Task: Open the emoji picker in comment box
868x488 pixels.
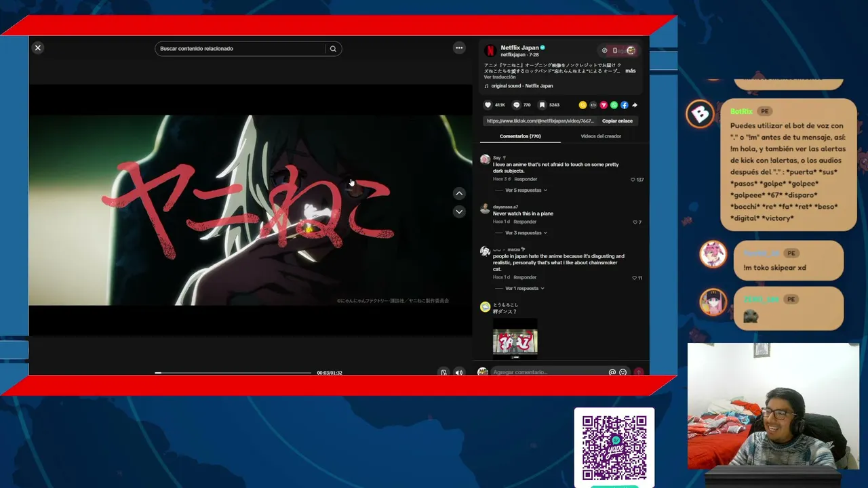Action: coord(623,372)
